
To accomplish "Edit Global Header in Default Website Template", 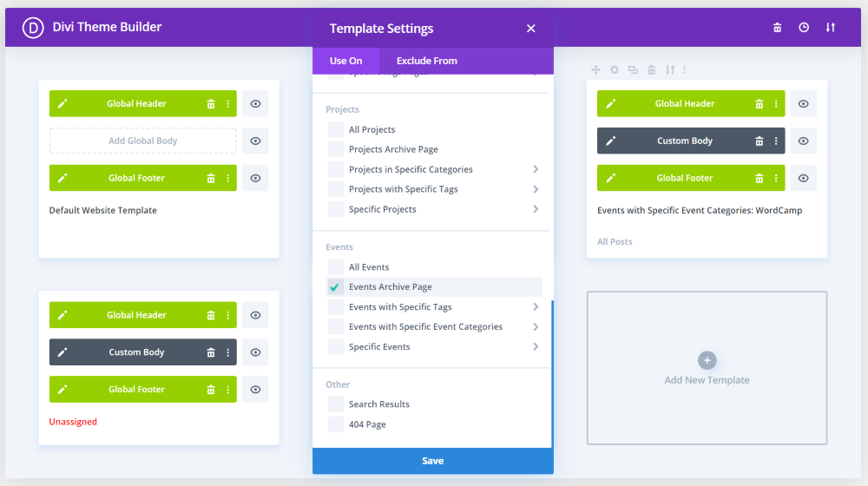I will coord(62,103).
